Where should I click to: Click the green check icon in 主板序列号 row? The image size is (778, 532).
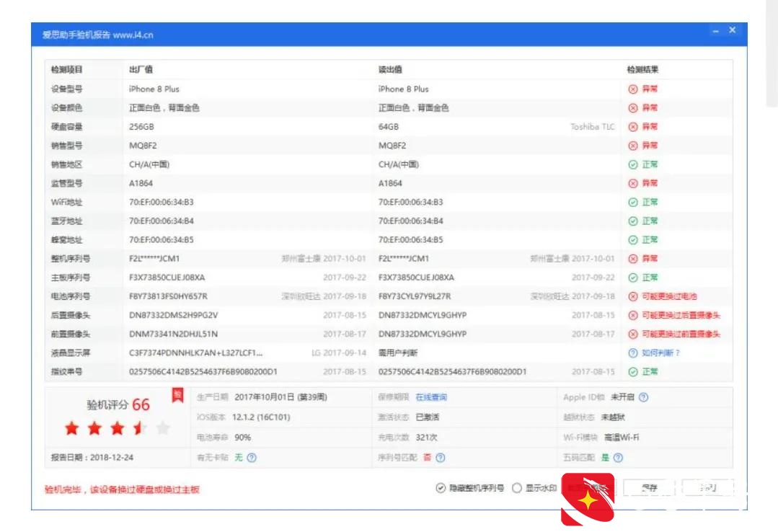coord(632,278)
